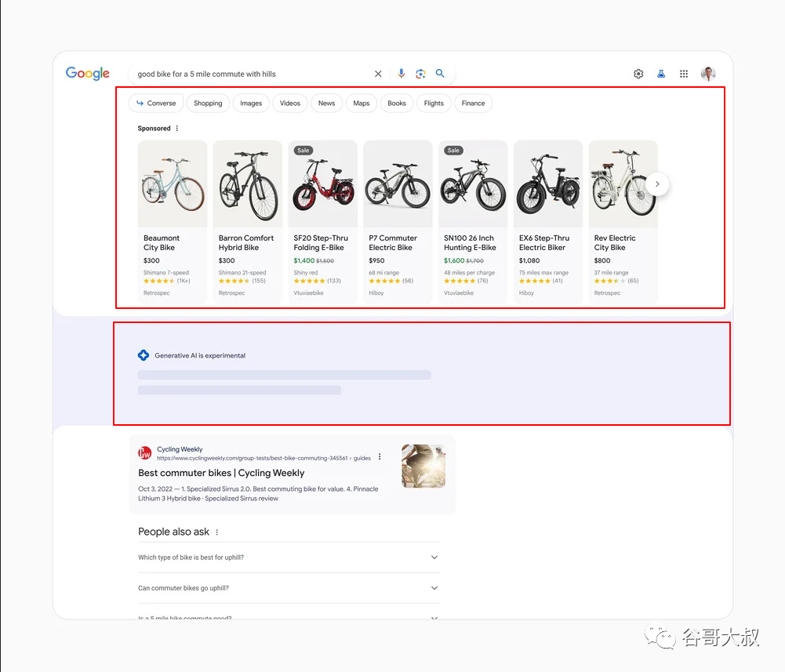Open the Barron Comfort Hybrid Bike image
The image size is (785, 672).
(247, 183)
